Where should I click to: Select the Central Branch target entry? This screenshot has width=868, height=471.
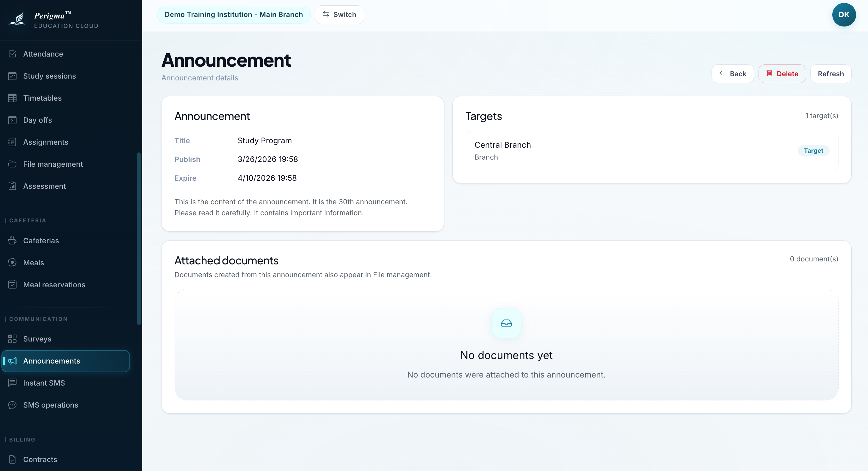click(652, 151)
